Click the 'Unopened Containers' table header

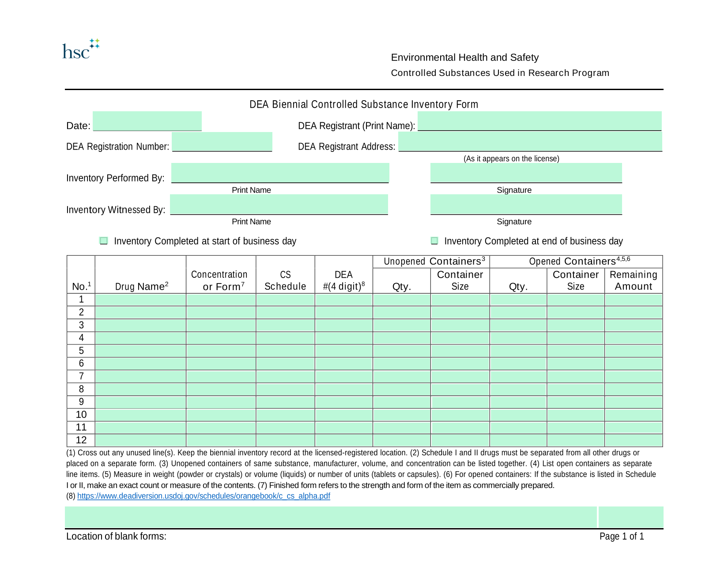point(434,261)
